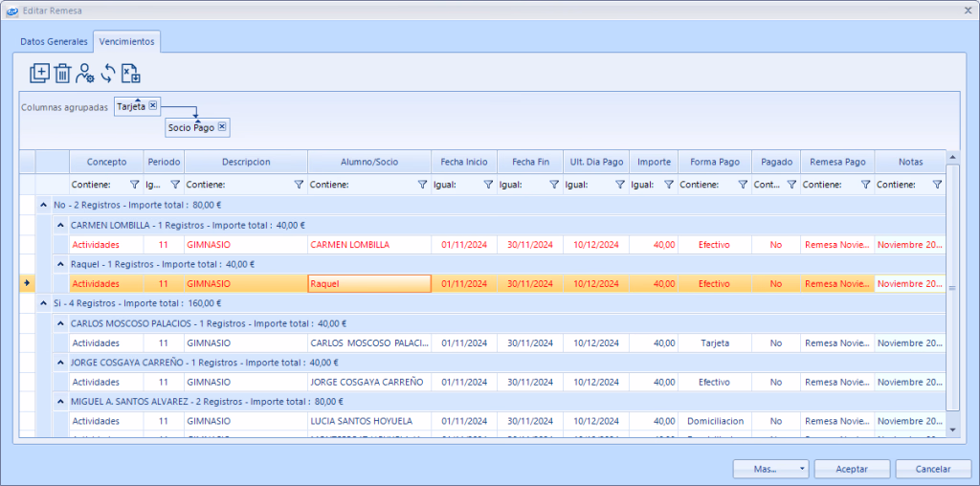The image size is (980, 486).
Task: Click the grid's vertical scrollbar down arrow
Action: [x=951, y=431]
